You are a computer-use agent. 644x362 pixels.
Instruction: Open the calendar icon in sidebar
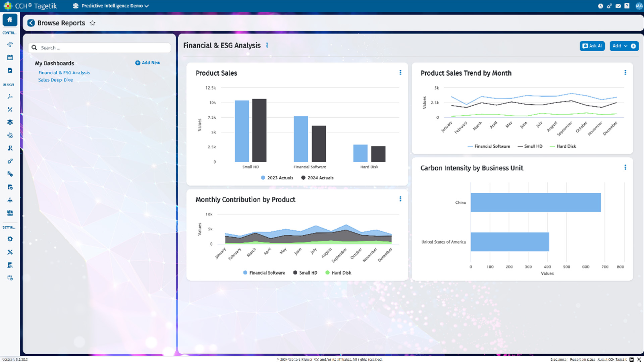click(10, 58)
